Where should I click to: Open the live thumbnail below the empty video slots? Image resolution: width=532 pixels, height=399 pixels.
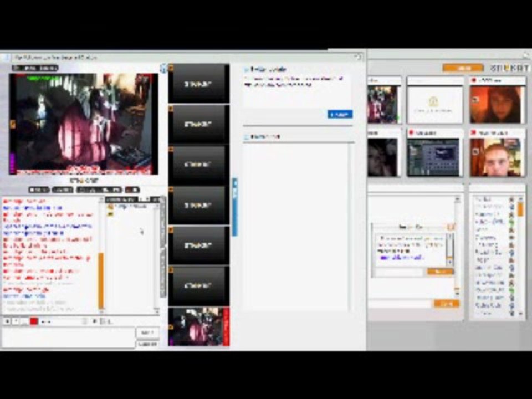click(199, 326)
